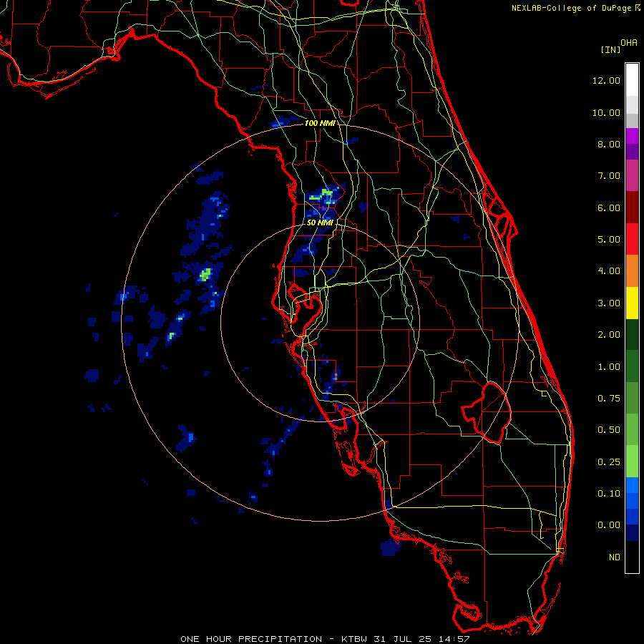Click the 0.10 legend value
This screenshot has width=644, height=644.
[x=609, y=494]
